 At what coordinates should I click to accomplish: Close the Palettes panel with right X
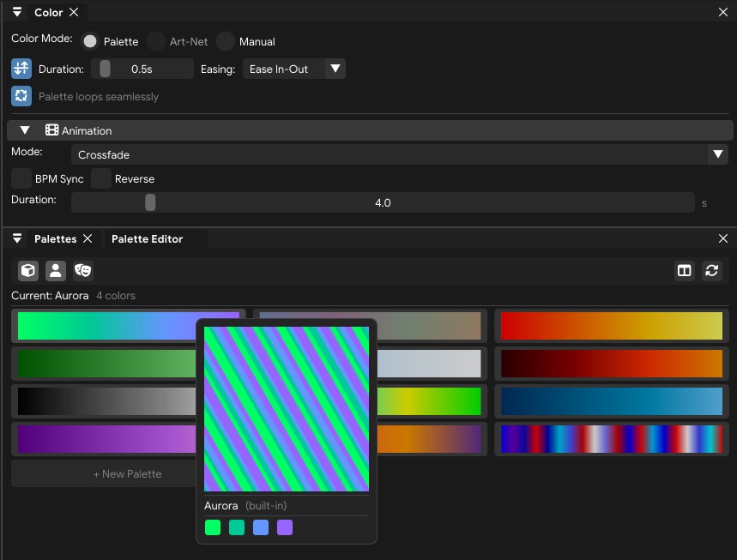[x=723, y=238]
